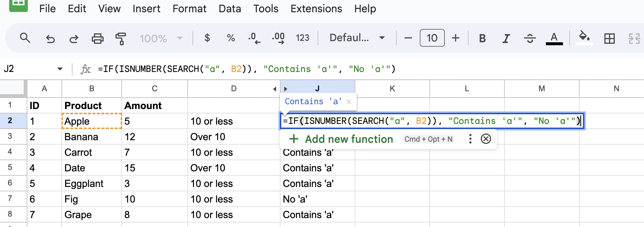Image resolution: width=644 pixels, height=227 pixels.
Task: Open the Insert menu
Action: pyautogui.click(x=147, y=9)
